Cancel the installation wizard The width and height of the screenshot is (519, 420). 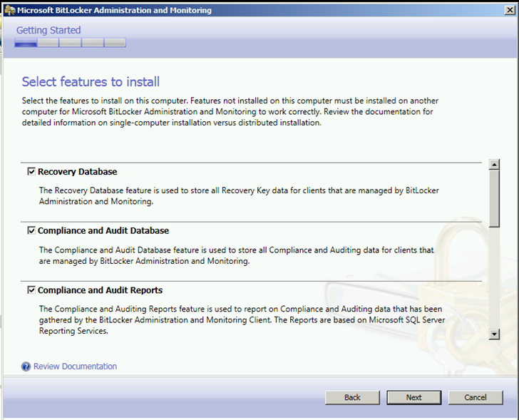pyautogui.click(x=476, y=397)
